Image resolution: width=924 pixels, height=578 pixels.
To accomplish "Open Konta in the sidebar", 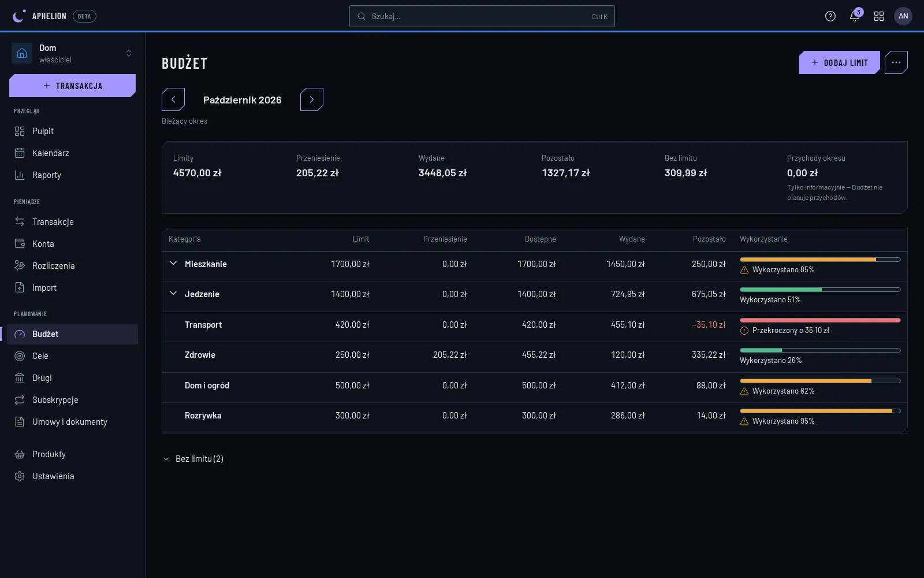I will [73, 244].
